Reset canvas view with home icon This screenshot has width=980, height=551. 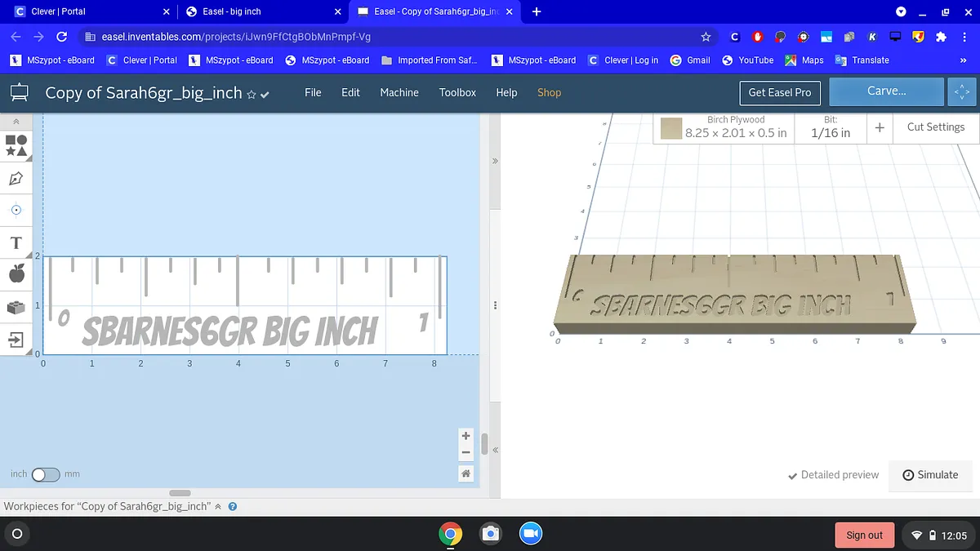[x=465, y=473]
